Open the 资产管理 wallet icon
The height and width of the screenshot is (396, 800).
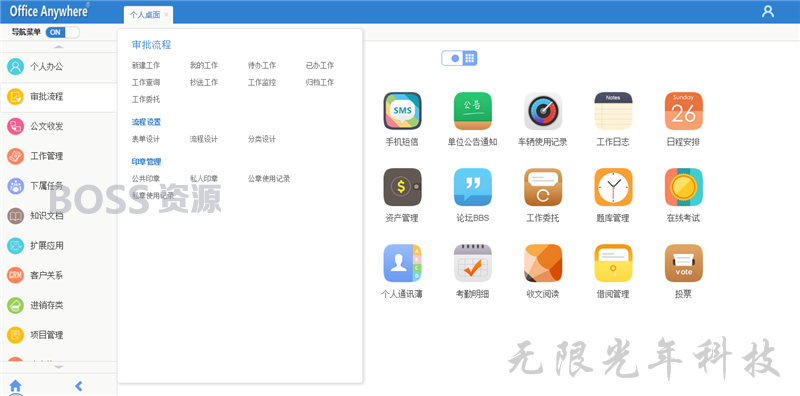pyautogui.click(x=402, y=187)
